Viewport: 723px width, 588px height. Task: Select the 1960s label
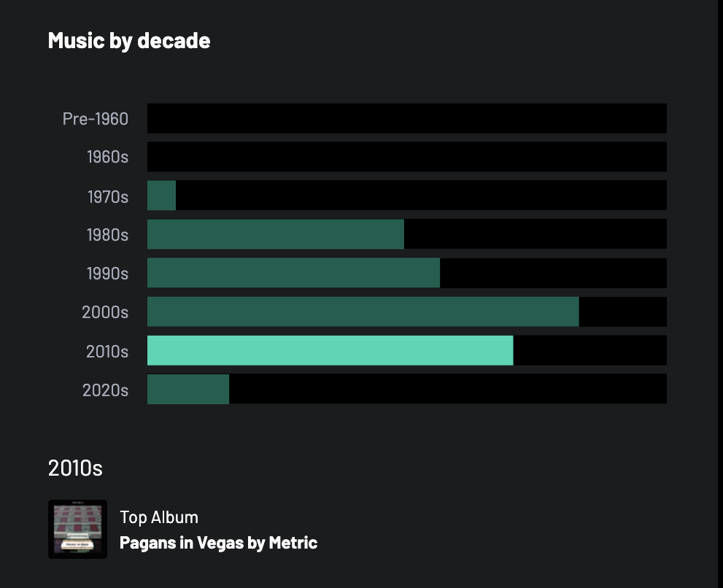pos(107,157)
